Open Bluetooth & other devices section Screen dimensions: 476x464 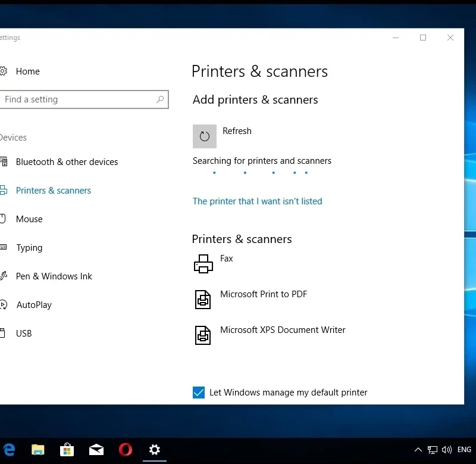(67, 162)
